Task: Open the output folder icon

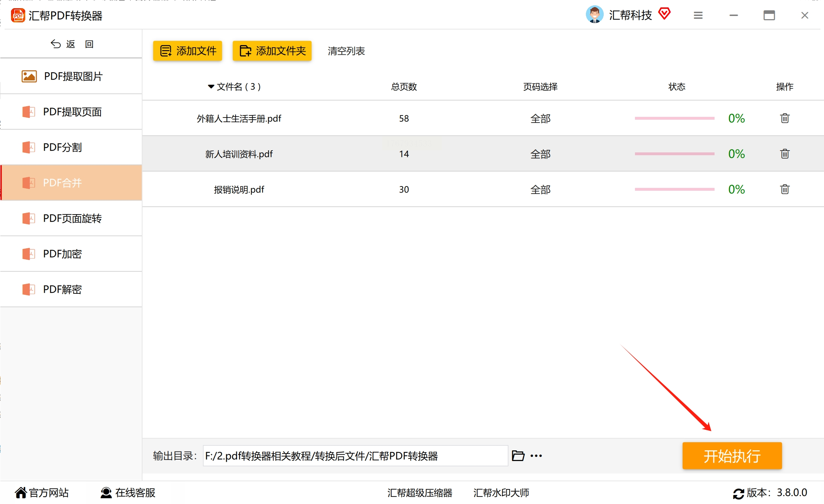Action: click(518, 456)
